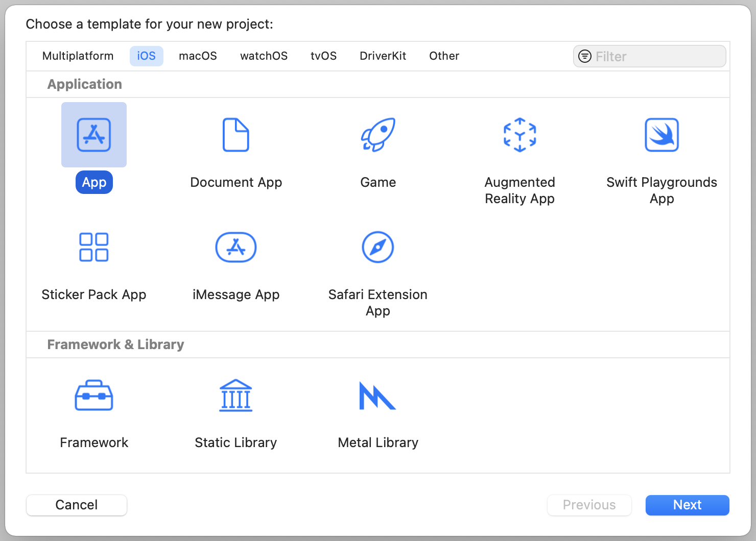Screen dimensions: 756x541
Task: Select the Static Library template icon
Action: pyautogui.click(x=235, y=396)
